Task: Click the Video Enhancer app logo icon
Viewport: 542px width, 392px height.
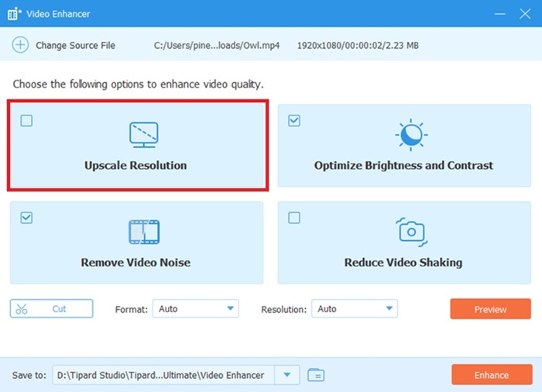Action: (14, 13)
